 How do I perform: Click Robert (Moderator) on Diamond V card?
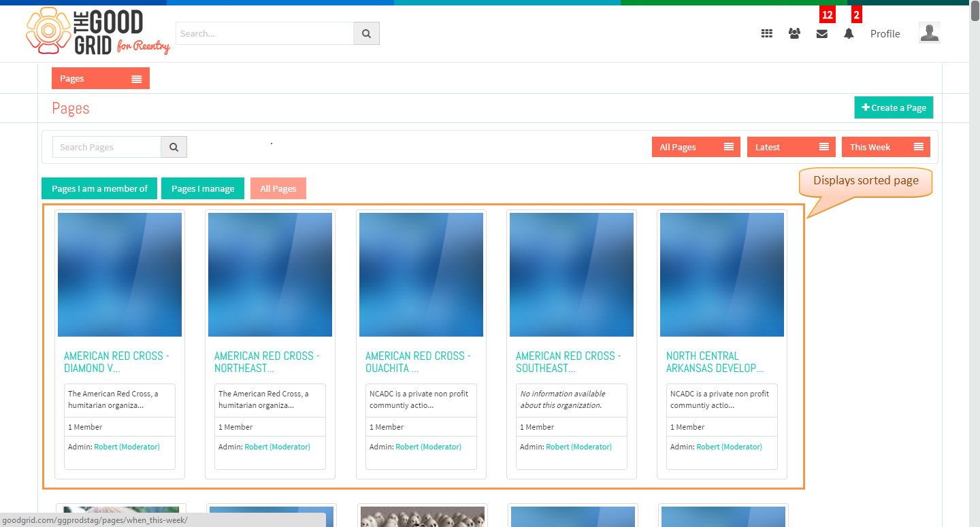[127, 447]
